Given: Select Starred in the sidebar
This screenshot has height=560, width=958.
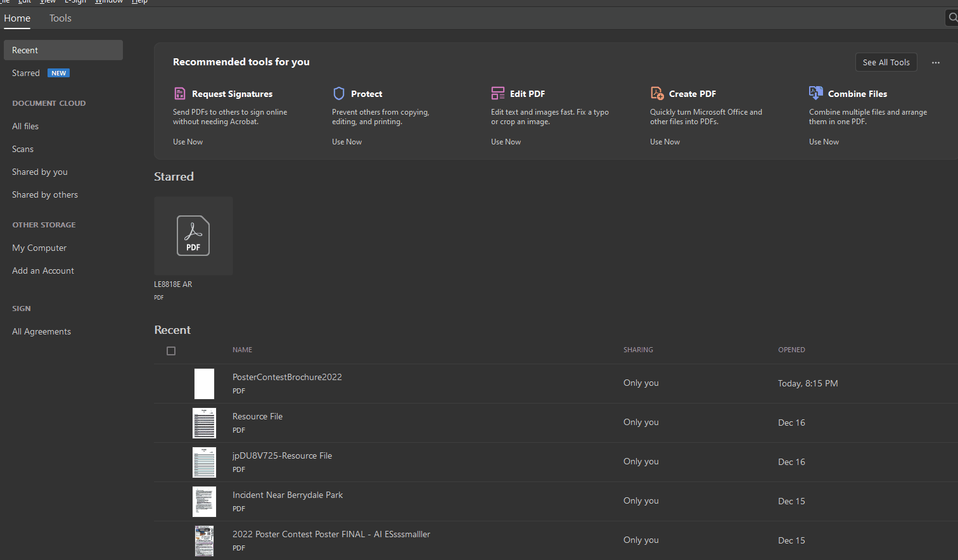Looking at the screenshot, I should pos(25,72).
